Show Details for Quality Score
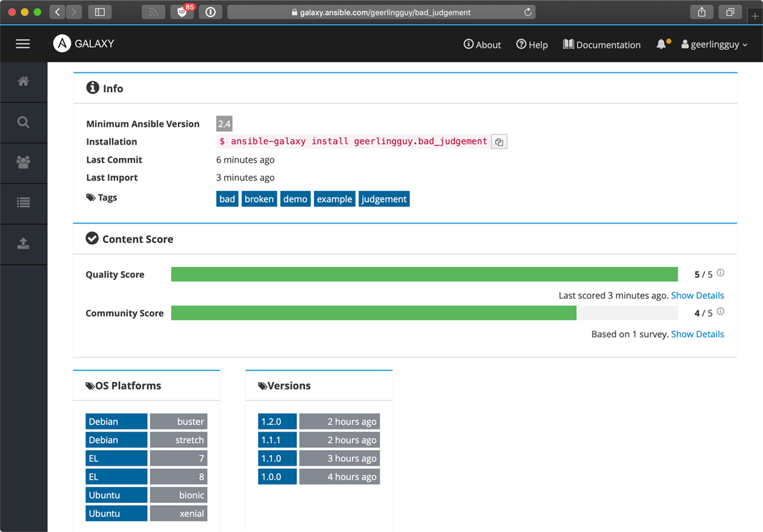Image resolution: width=763 pixels, height=532 pixels. [698, 296]
